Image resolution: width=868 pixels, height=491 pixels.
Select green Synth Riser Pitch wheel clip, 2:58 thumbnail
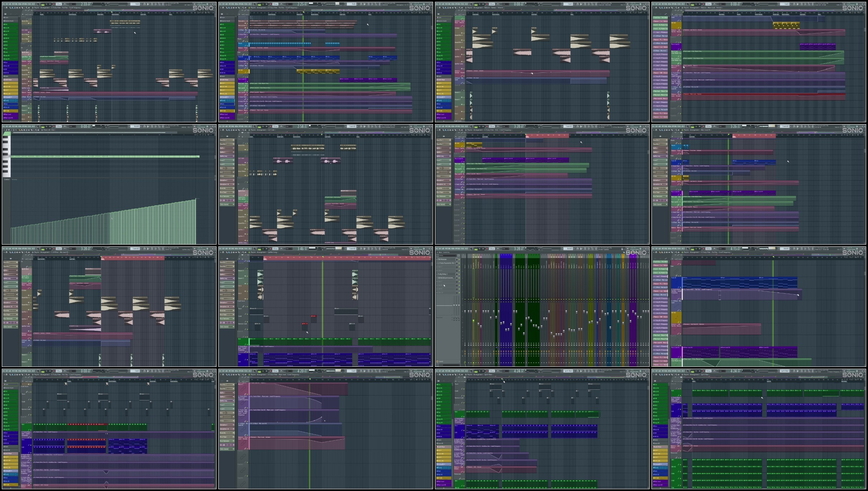(x=340, y=199)
